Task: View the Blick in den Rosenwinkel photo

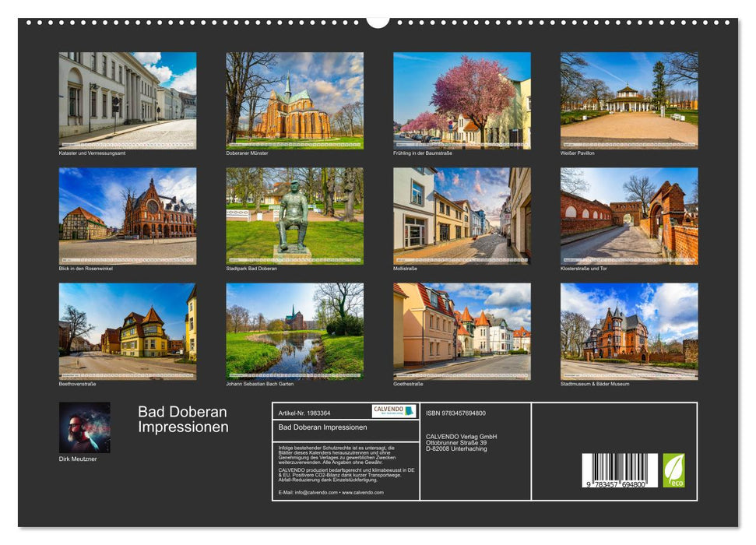Action: point(128,216)
